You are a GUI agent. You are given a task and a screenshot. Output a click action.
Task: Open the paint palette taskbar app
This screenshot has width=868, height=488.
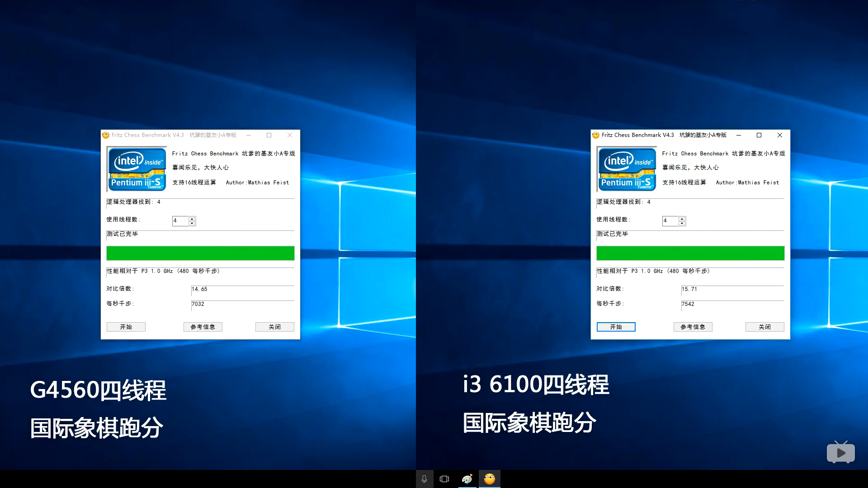pyautogui.click(x=467, y=479)
